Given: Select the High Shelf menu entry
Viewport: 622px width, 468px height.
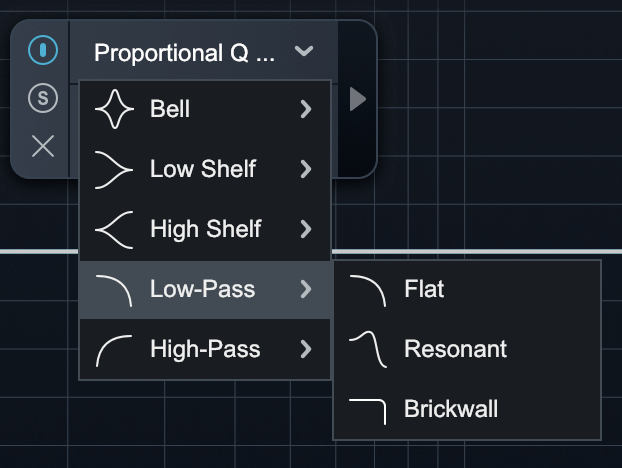Looking at the screenshot, I should pos(205,229).
